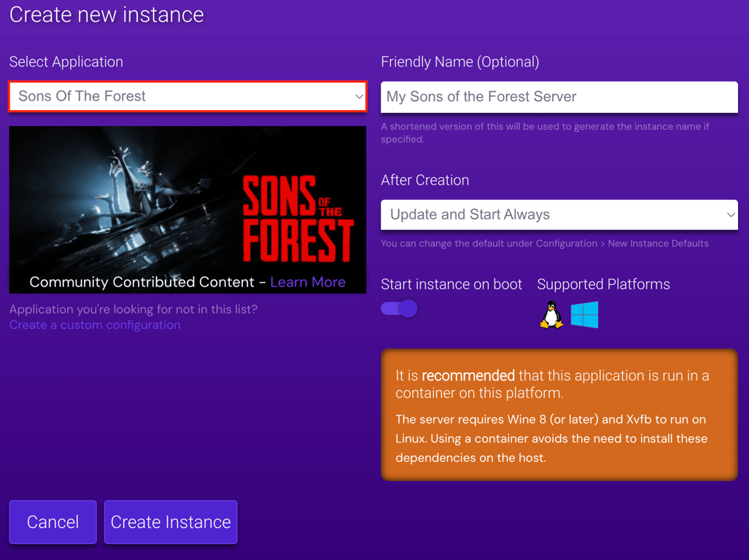Select Update and Start Always option
This screenshot has width=749, height=560.
469,214
